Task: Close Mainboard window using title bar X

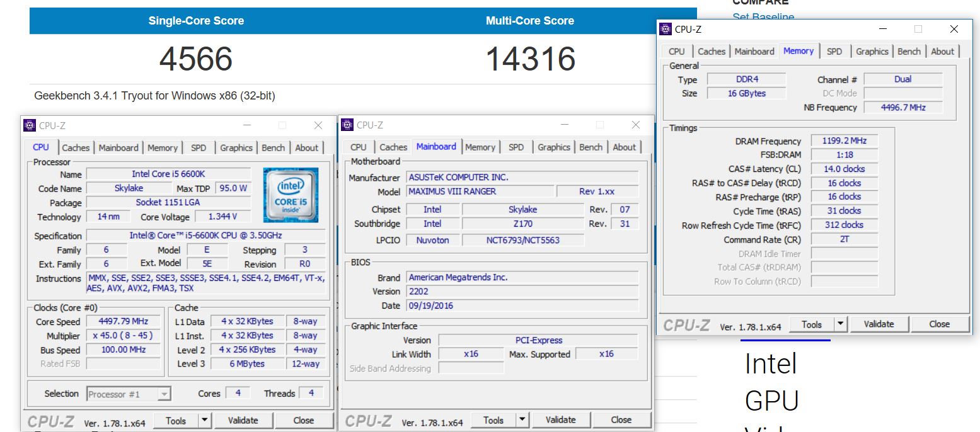Action: click(635, 125)
